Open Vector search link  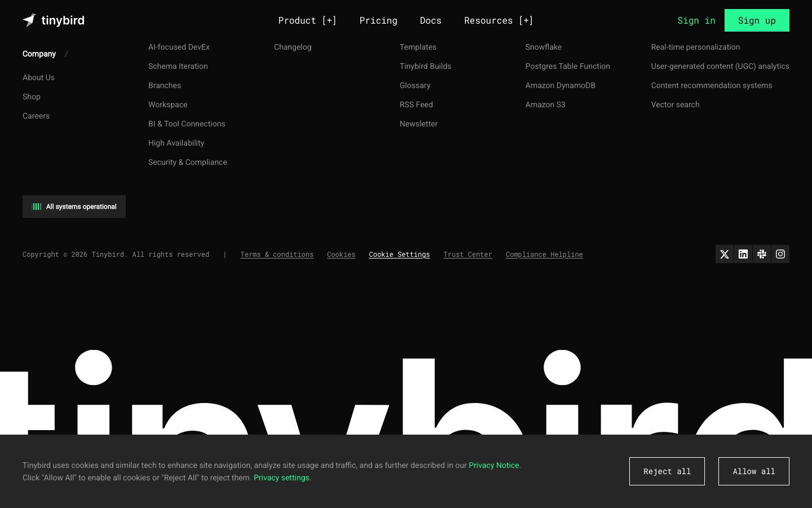coord(675,104)
